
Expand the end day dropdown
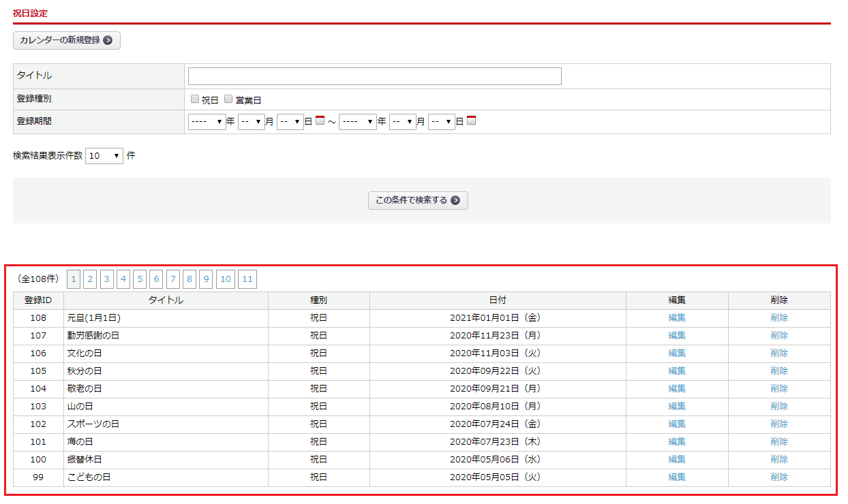click(x=441, y=122)
